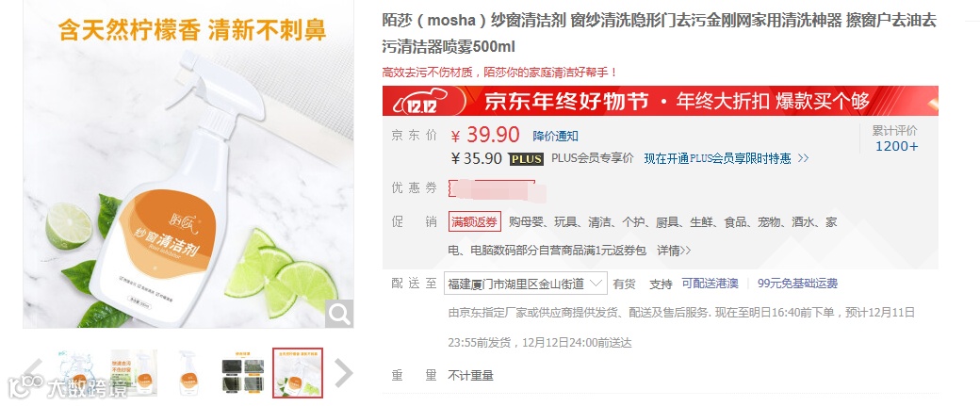The width and height of the screenshot is (980, 406).
Task: Click the magnifier zoom icon on product image
Action: point(339,315)
